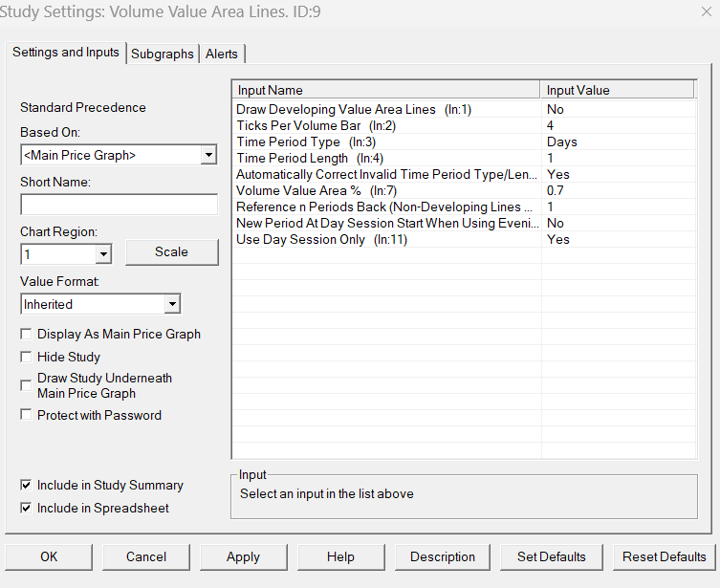Viewport: 720px width, 588px height.
Task: Open the study Description button
Action: click(x=442, y=556)
